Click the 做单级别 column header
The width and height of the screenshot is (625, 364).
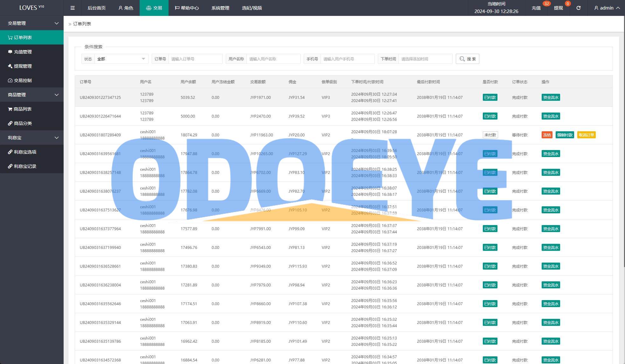coord(329,82)
